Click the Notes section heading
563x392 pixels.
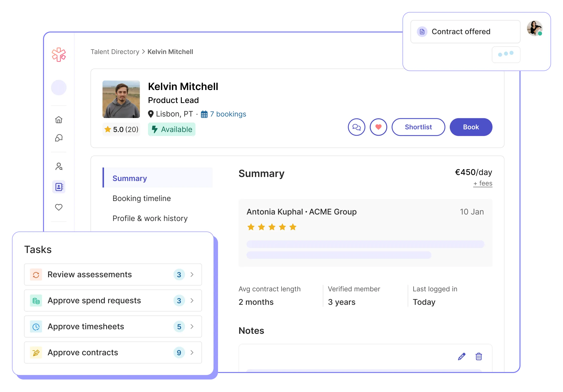tap(251, 331)
